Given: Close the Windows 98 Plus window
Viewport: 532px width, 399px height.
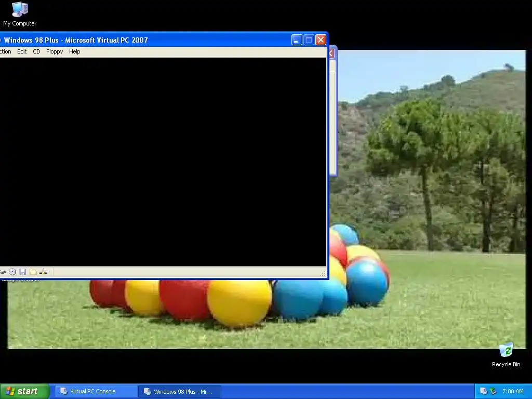Looking at the screenshot, I should click(321, 40).
